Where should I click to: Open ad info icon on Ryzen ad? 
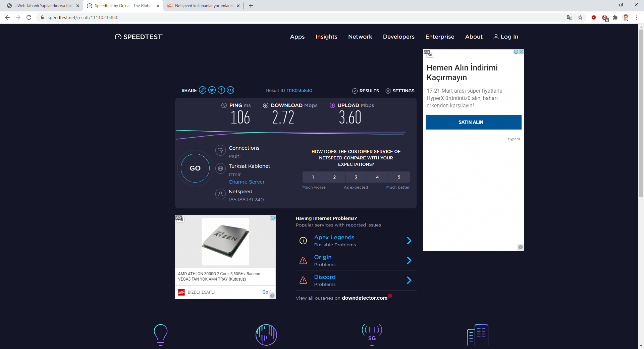[x=273, y=218]
